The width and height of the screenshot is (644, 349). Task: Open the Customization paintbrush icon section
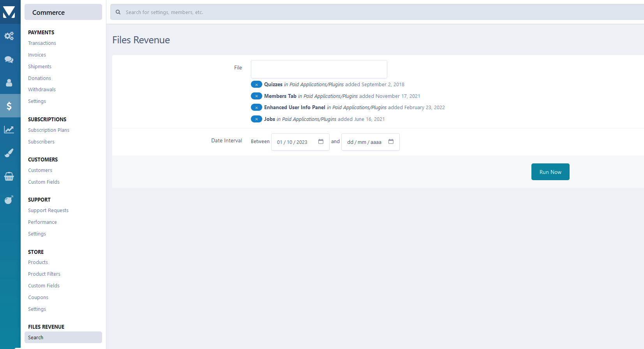point(9,153)
